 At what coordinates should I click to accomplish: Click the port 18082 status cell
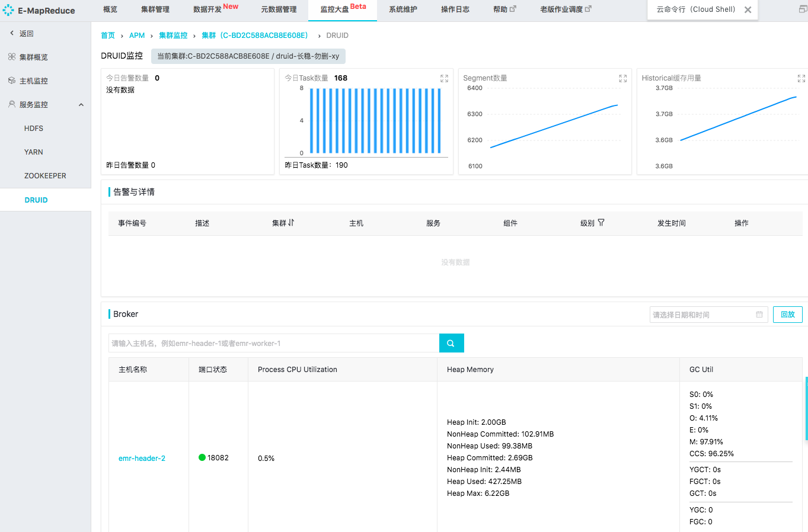[x=213, y=458]
